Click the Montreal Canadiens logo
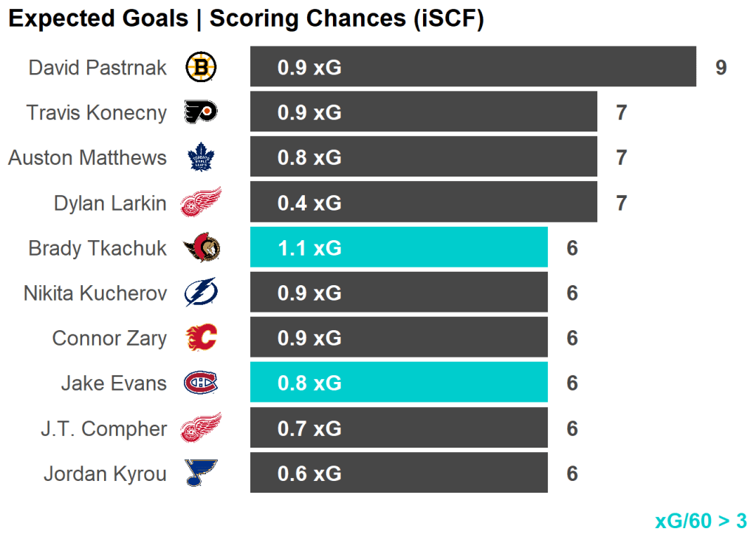 (x=201, y=383)
